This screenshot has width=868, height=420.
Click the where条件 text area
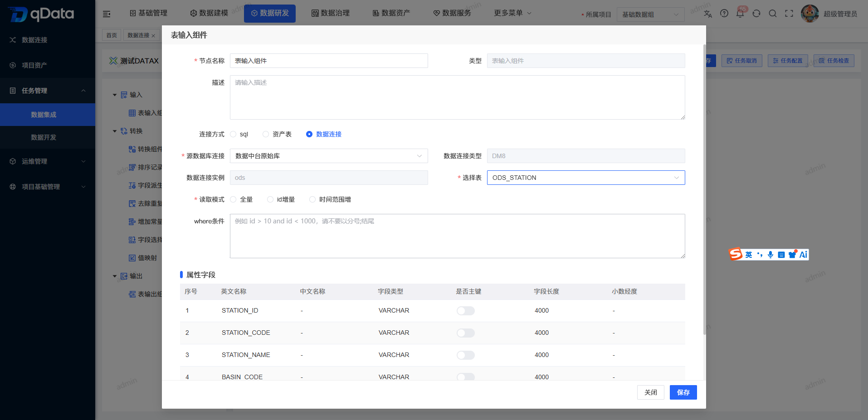tap(458, 236)
